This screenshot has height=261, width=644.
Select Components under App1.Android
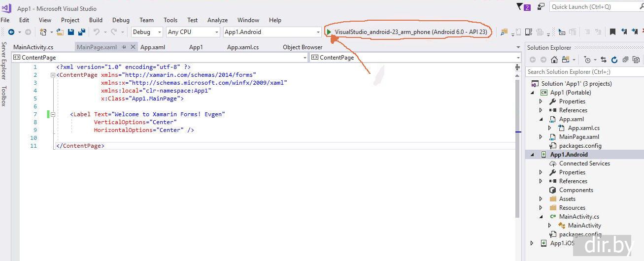[x=576, y=190]
